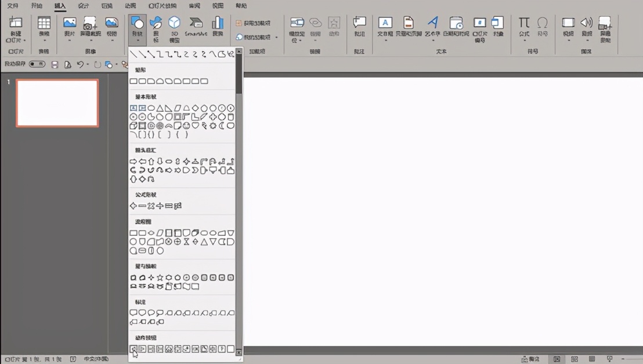Switch to Slide Sorter view
The width and height of the screenshot is (643, 364).
575,359
